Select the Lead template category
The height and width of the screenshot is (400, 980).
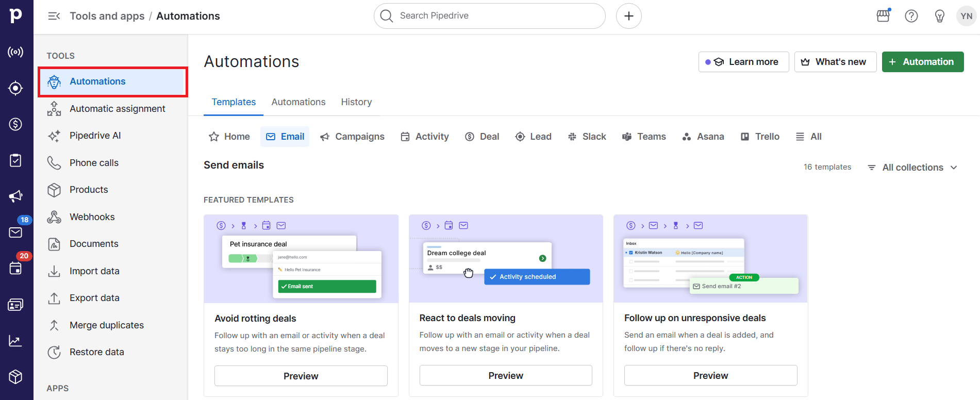tap(534, 137)
